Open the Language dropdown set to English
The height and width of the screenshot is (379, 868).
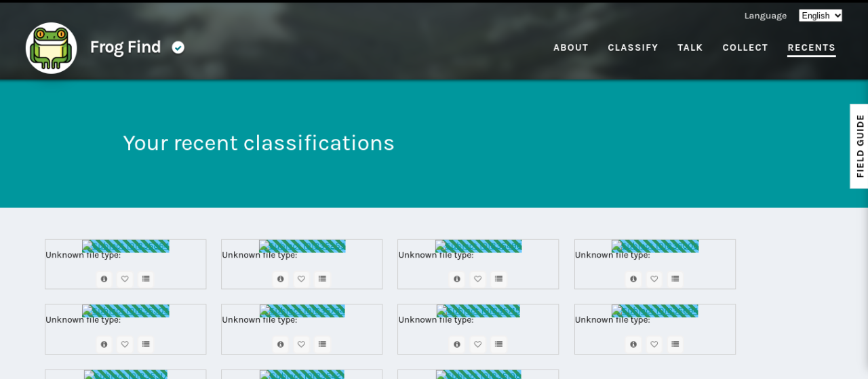tap(820, 16)
